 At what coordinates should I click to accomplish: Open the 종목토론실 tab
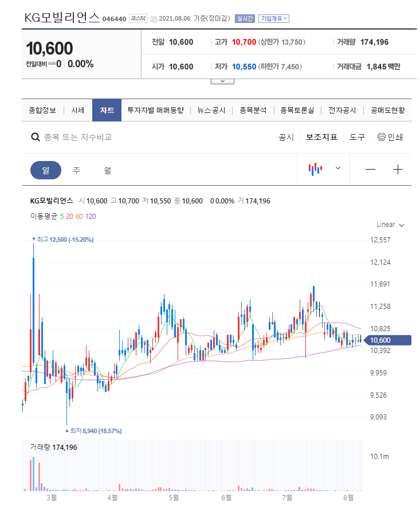click(x=297, y=110)
